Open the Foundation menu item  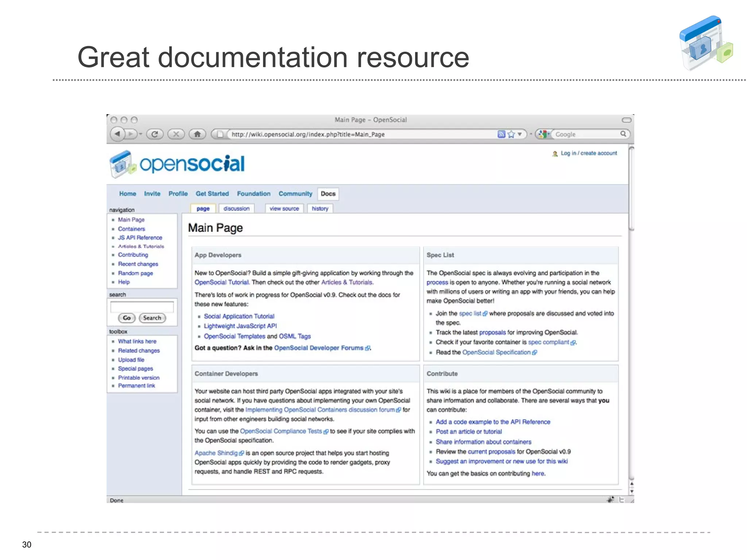(253, 194)
